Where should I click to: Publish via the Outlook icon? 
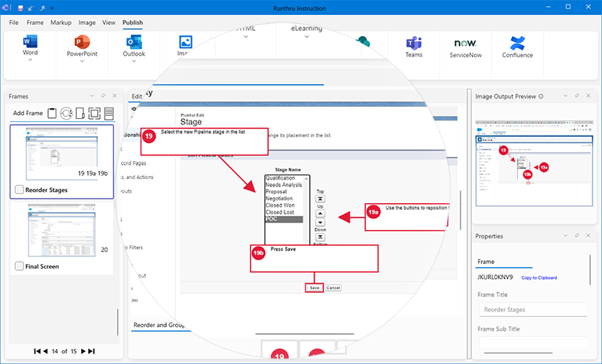click(134, 41)
